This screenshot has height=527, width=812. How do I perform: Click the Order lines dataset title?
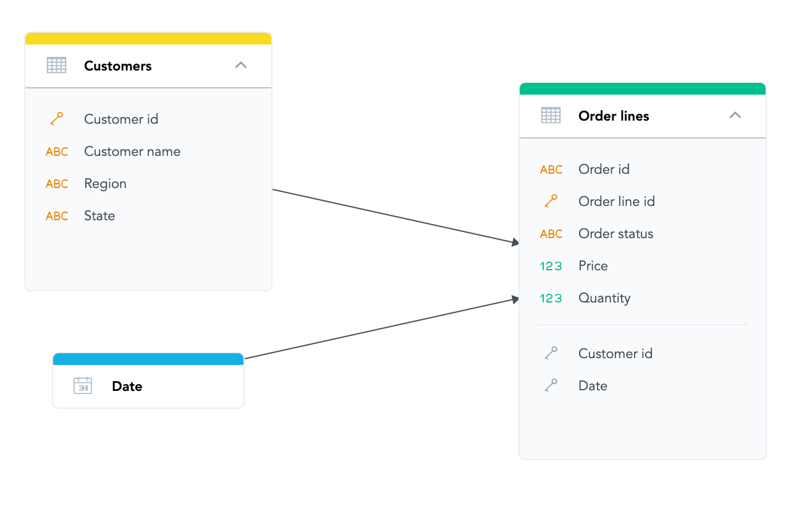[614, 116]
